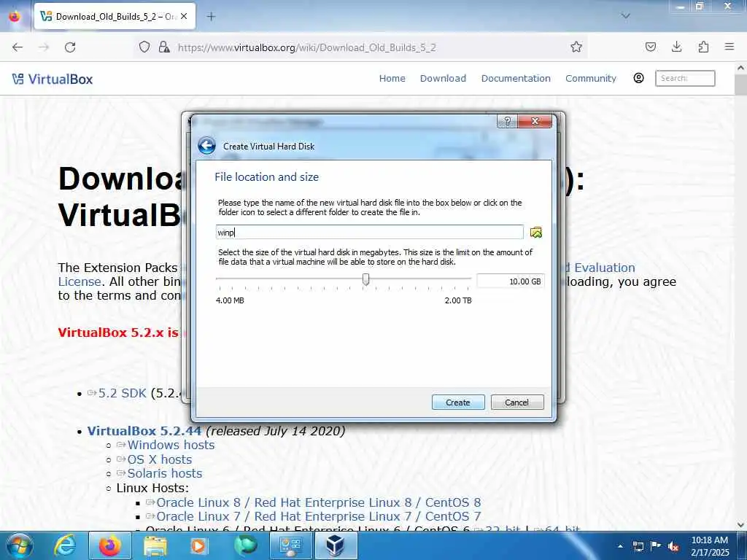
Task: Open the Download menu on VirtualBox site
Action: [x=443, y=79]
